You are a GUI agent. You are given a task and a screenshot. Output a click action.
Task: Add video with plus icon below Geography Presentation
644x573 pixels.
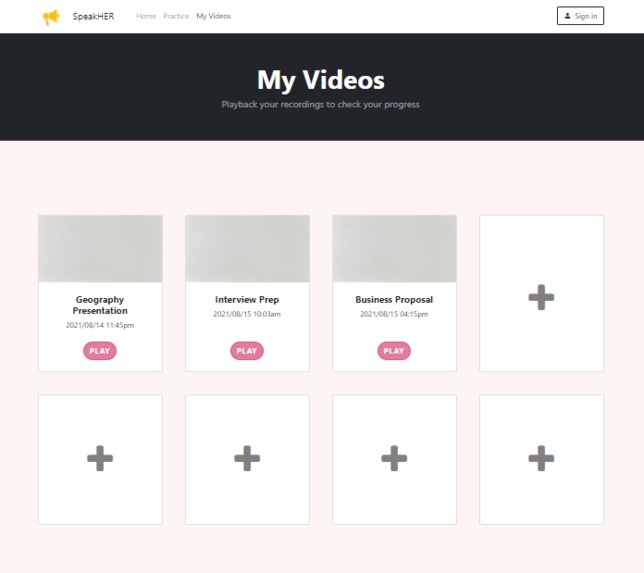[x=100, y=458]
